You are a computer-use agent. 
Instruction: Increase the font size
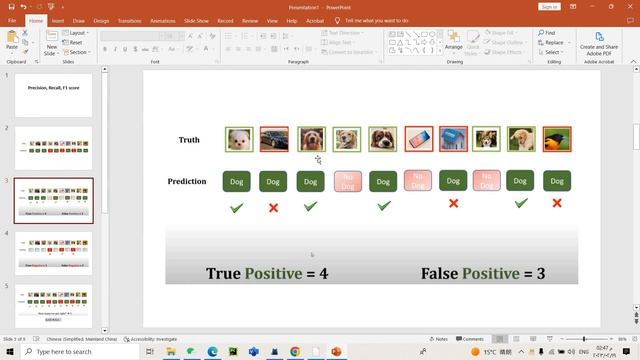coord(190,36)
